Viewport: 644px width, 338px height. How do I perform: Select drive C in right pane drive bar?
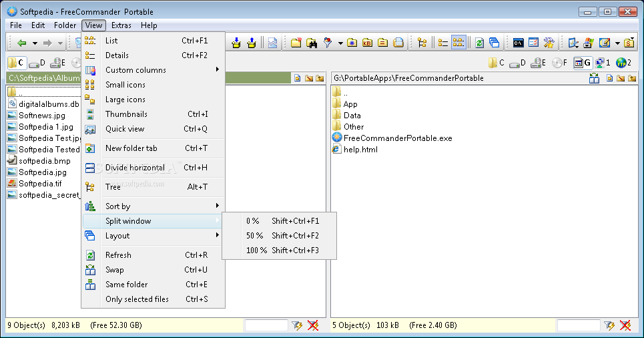(x=496, y=63)
